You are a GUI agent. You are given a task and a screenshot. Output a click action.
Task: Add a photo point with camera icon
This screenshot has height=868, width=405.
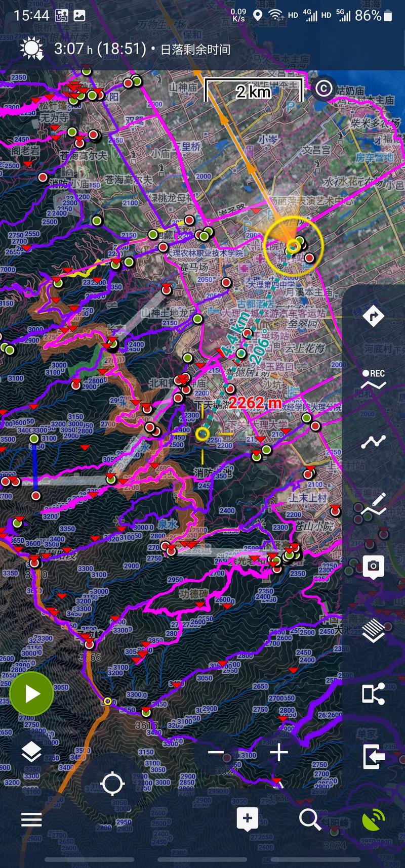pyautogui.click(x=374, y=567)
